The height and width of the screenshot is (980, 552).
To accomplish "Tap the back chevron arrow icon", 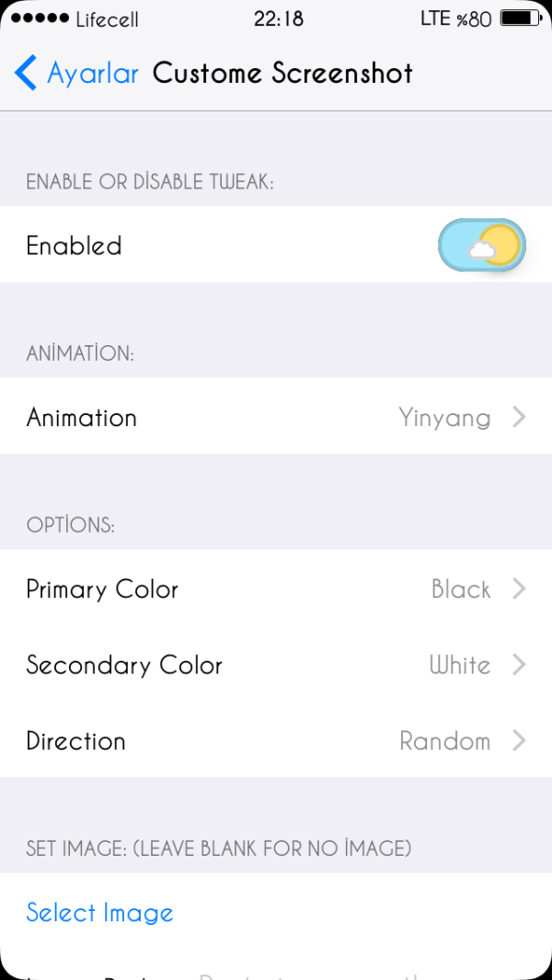I will 26,73.
